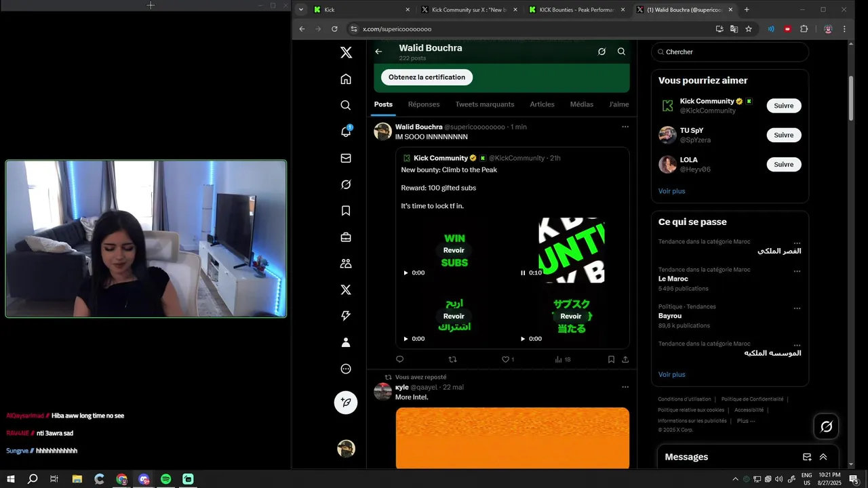Play the WIN SUBS video
This screenshot has width=868, height=488.
tap(406, 272)
